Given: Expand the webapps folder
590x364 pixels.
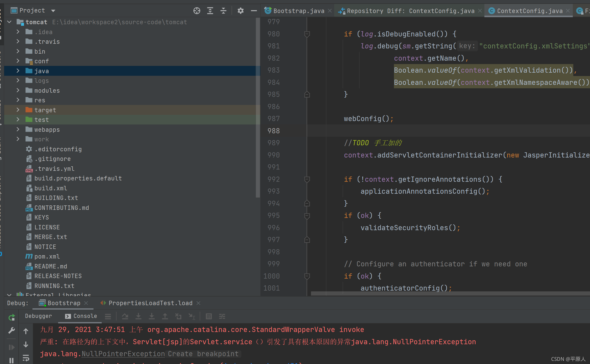Looking at the screenshot, I should pos(18,129).
